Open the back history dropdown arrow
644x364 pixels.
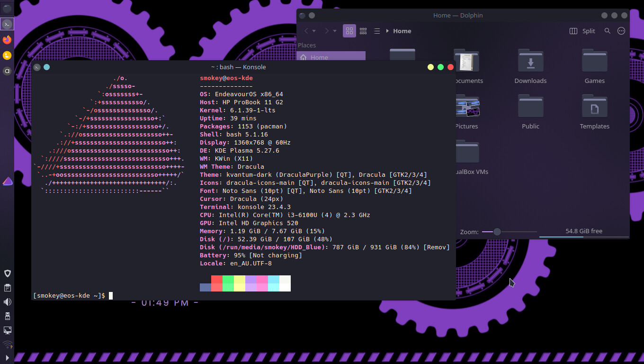tap(314, 31)
